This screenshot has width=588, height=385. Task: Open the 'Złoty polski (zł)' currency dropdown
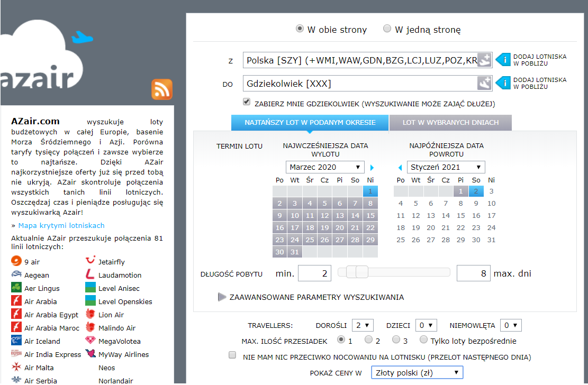coord(417,373)
